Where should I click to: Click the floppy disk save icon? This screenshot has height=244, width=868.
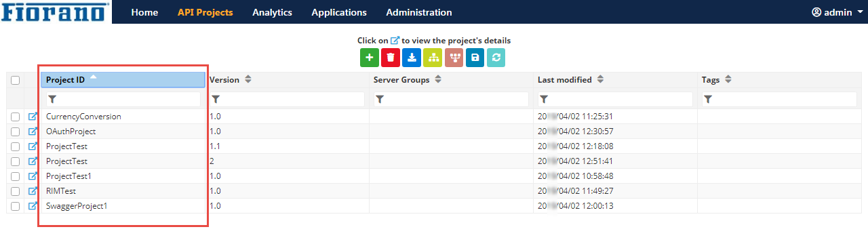click(475, 58)
